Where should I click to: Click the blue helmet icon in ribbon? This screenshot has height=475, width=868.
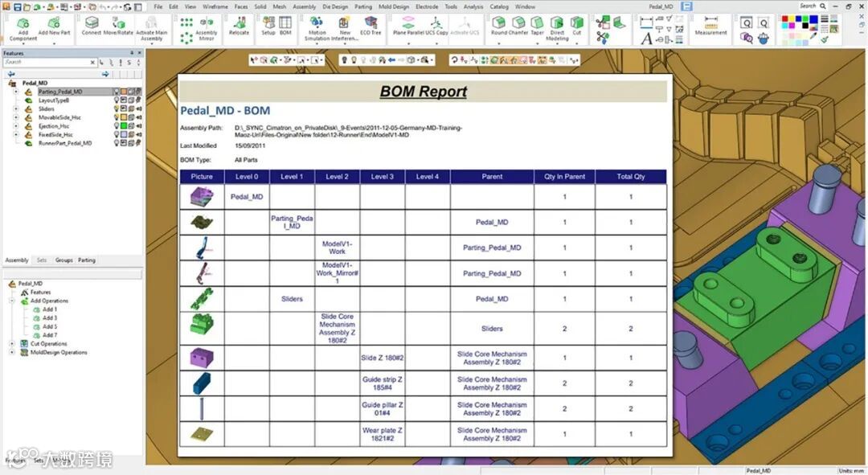pyautogui.click(x=764, y=39)
